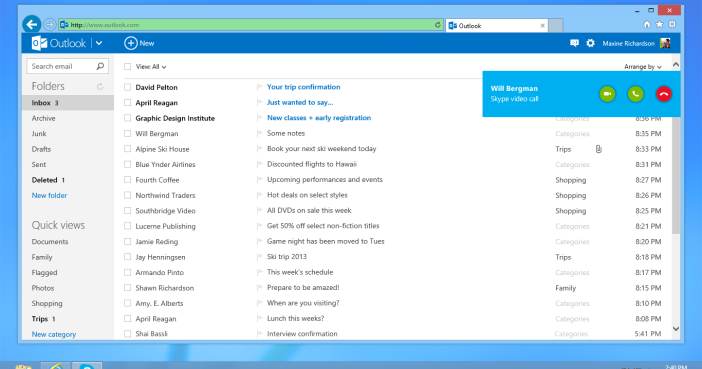Viewport: 702px width, 369px height.
Task: Expand the Outlook app switcher chevron
Action: click(99, 43)
